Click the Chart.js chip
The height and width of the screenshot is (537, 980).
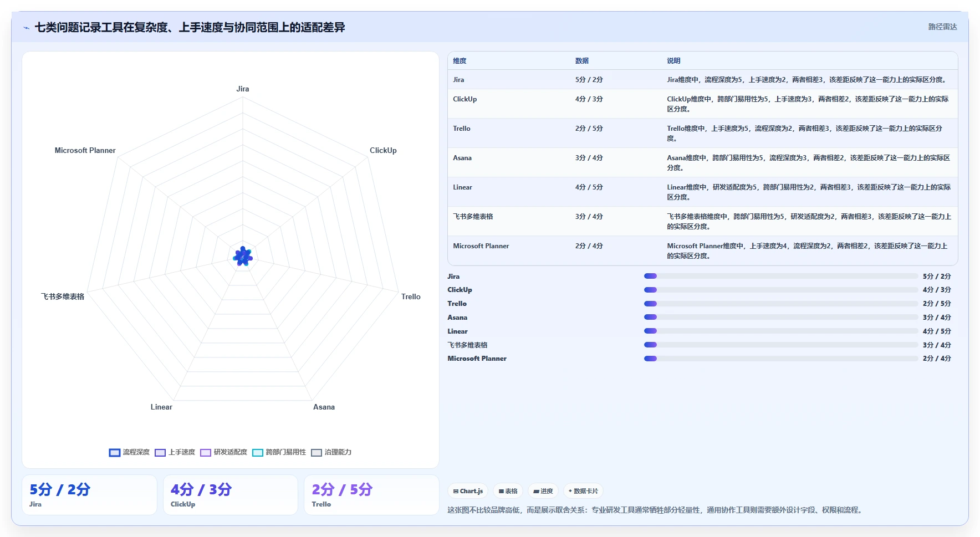468,491
